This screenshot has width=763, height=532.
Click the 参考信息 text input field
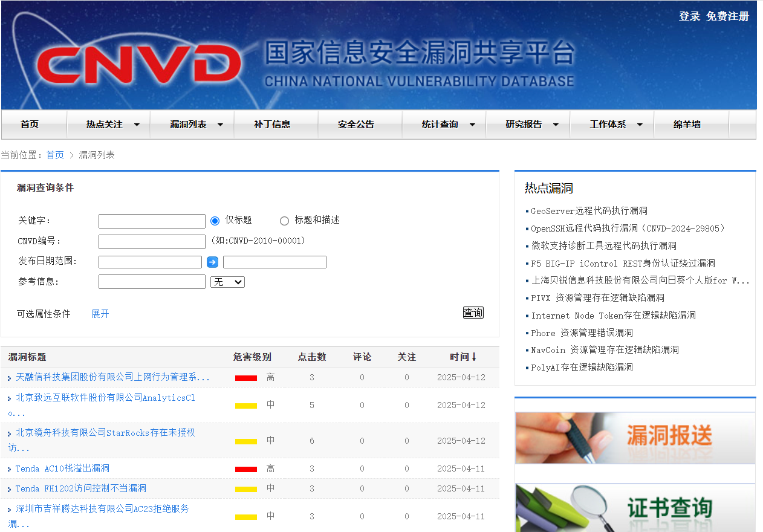152,282
